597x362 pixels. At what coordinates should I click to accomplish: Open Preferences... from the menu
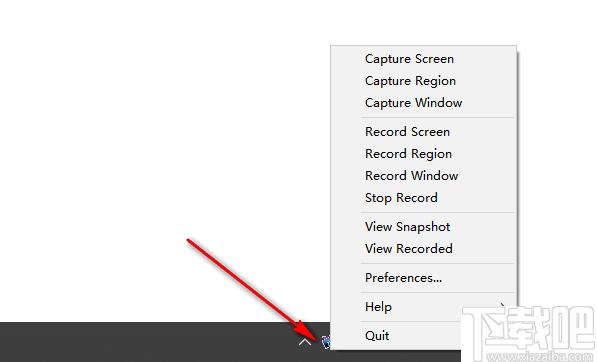coord(423,278)
